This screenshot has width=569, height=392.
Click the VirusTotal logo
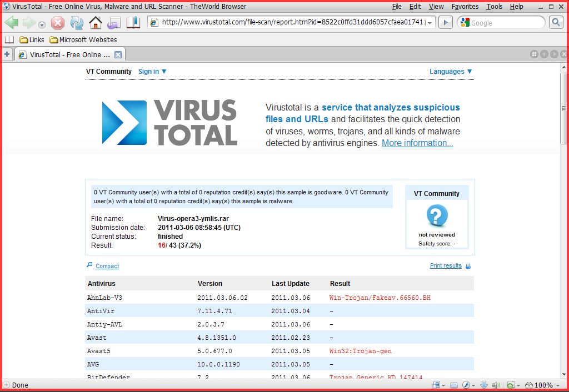pyautogui.click(x=170, y=123)
